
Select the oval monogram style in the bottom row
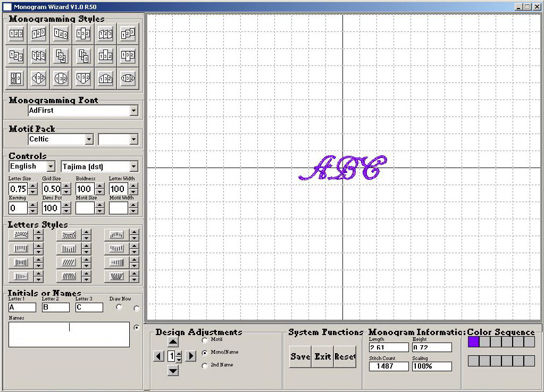128,79
